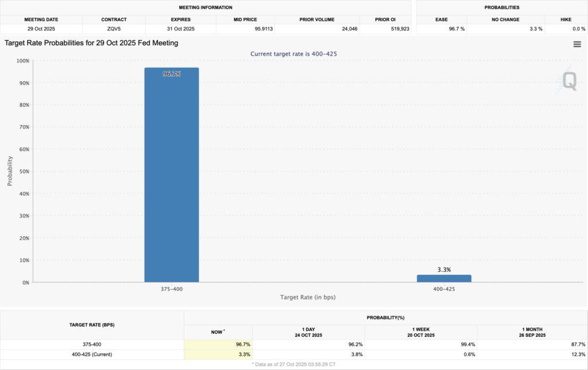Click the 29 Oct 2025 meeting date cell
This screenshot has width=588, height=370.
(x=41, y=28)
